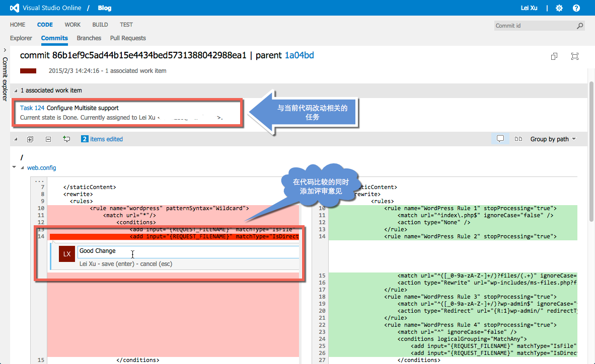Click the Visual Studio logo

coord(15,8)
